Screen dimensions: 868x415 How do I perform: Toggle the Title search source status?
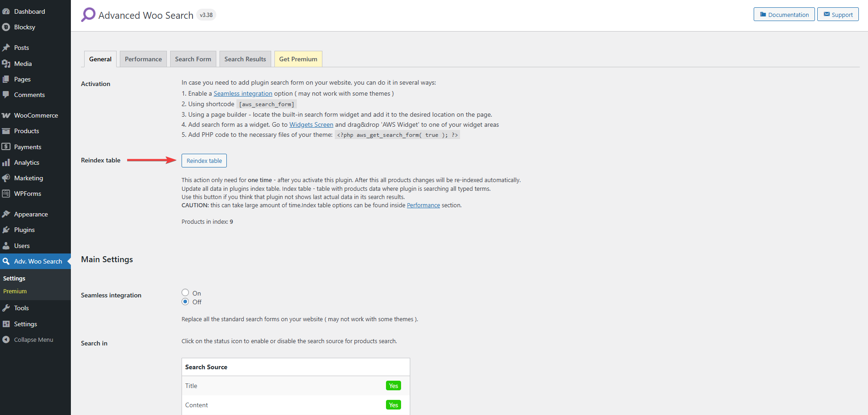tap(393, 386)
